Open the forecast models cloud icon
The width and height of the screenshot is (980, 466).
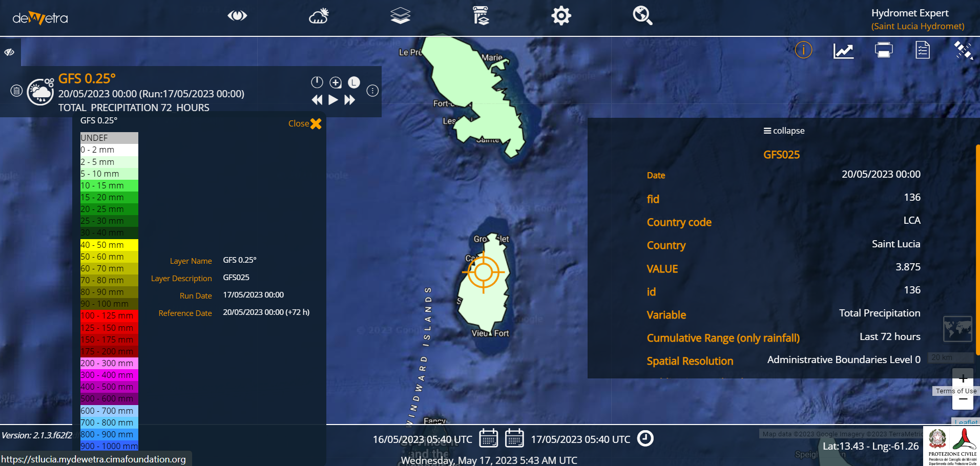coord(319,16)
